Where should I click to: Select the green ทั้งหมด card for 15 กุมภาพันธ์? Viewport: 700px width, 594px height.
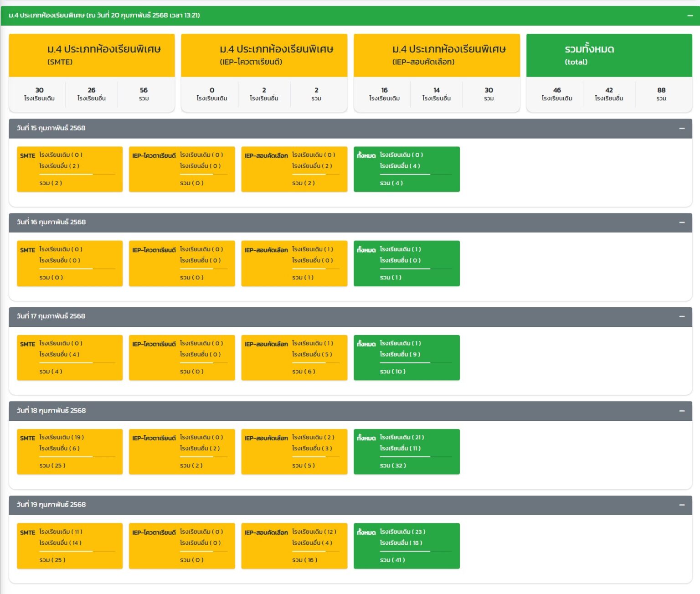click(407, 169)
